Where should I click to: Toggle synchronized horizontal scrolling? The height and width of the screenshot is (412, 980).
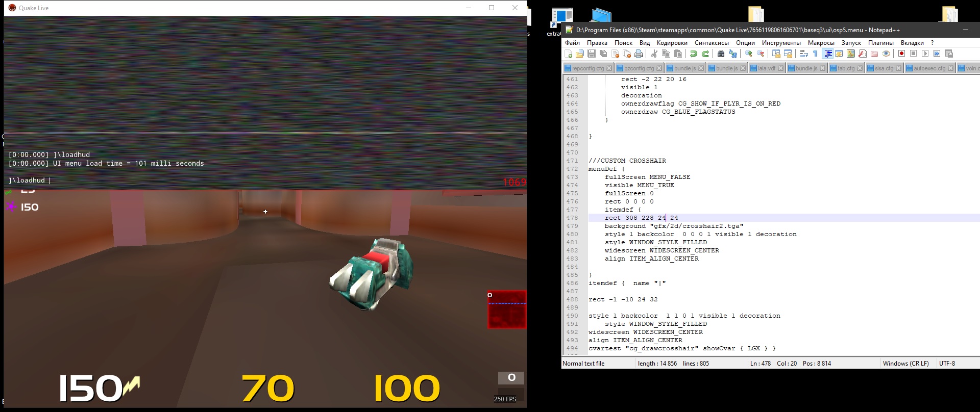[788, 54]
